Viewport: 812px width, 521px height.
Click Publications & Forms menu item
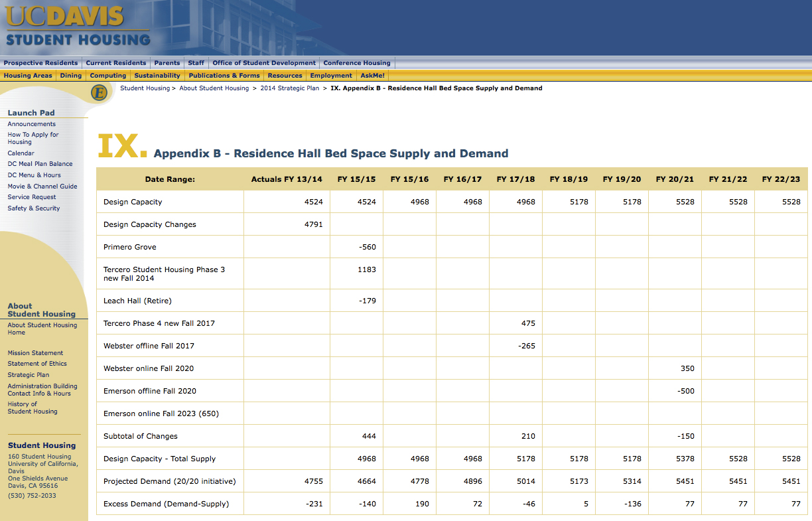(x=224, y=76)
